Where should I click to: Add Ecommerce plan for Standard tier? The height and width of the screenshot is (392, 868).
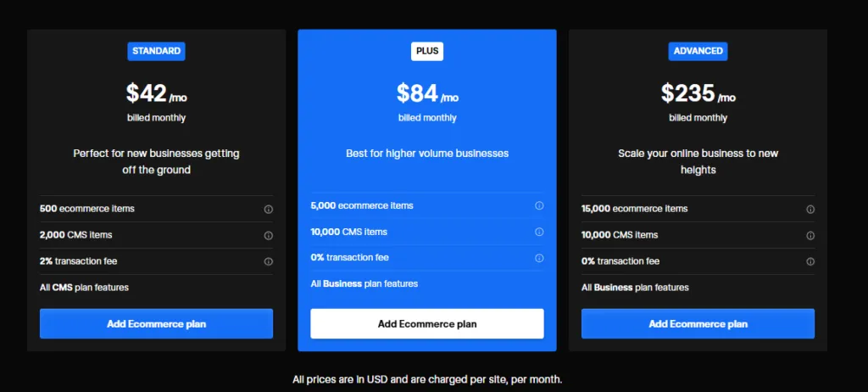click(156, 323)
